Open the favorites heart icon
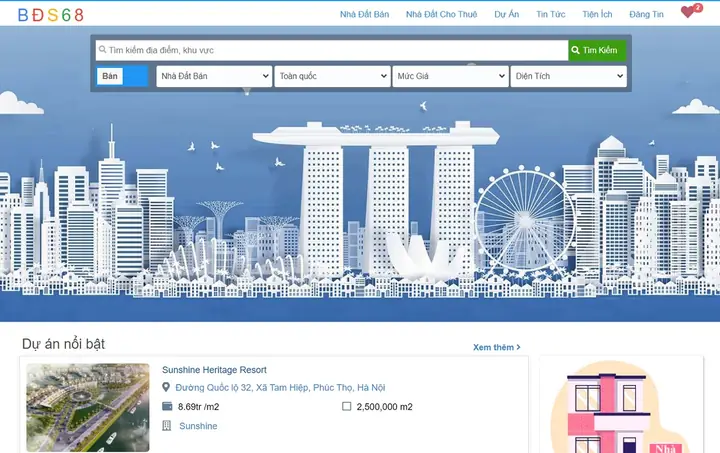720x453 pixels. click(688, 12)
